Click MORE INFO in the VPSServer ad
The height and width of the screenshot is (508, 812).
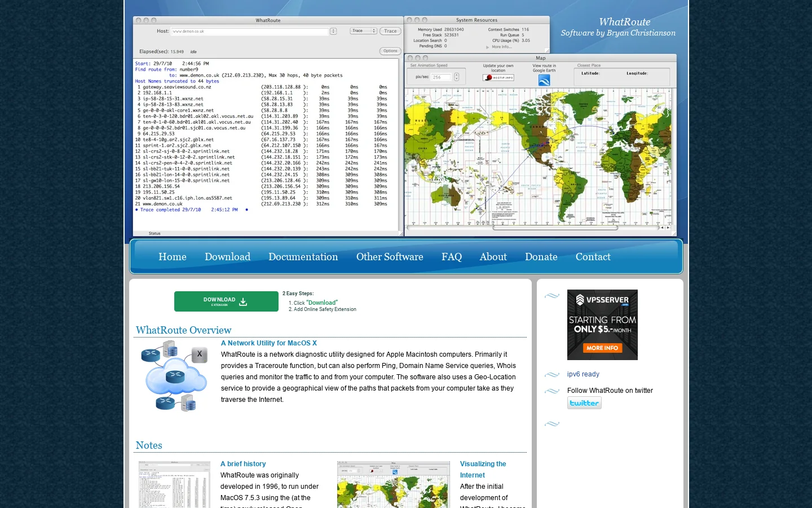tap(602, 348)
